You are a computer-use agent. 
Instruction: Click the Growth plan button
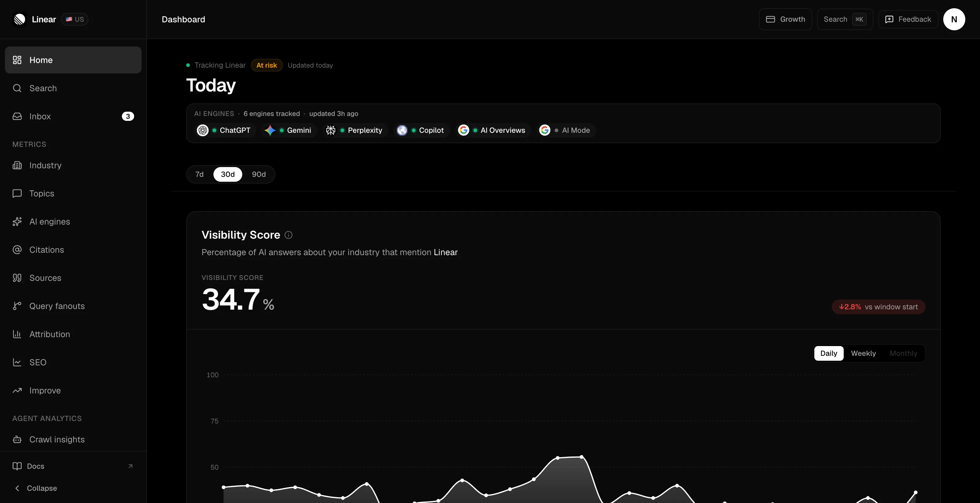[x=785, y=19]
